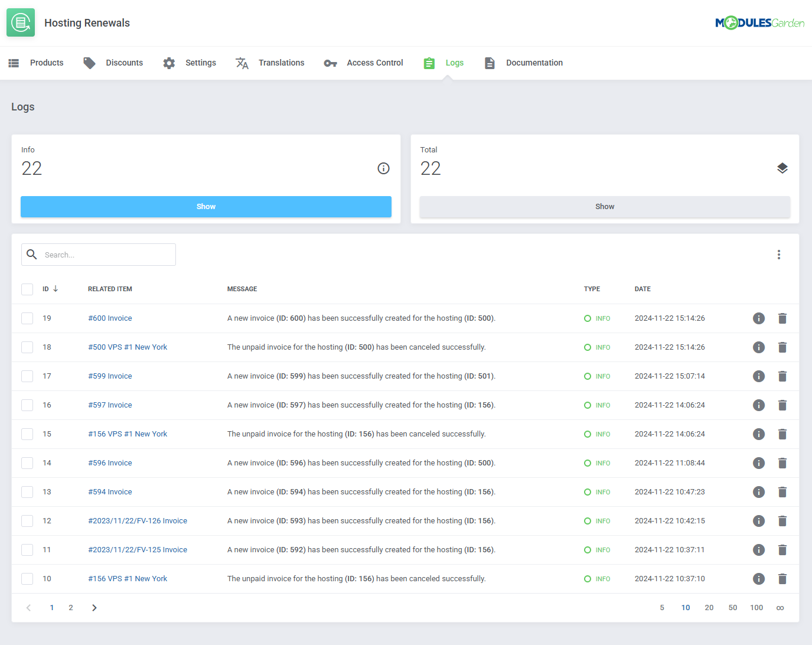
Task: Show 50 entries per page
Action: [733, 608]
